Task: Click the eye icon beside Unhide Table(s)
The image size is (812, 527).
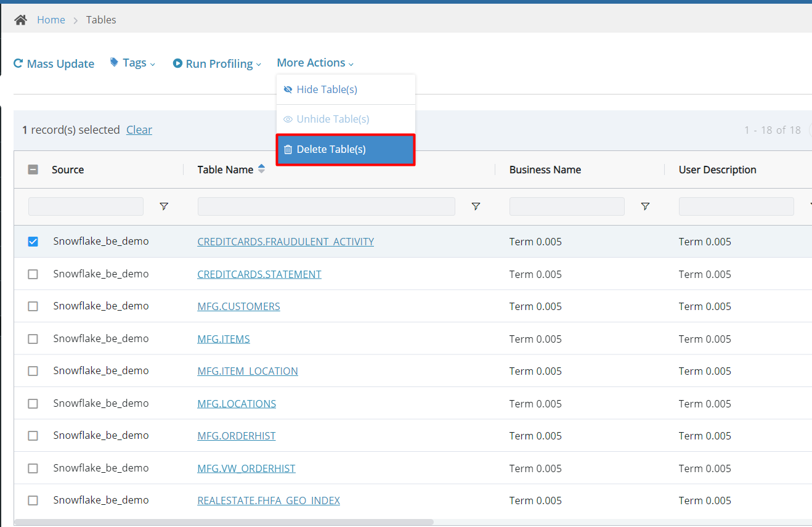Action: 288,119
